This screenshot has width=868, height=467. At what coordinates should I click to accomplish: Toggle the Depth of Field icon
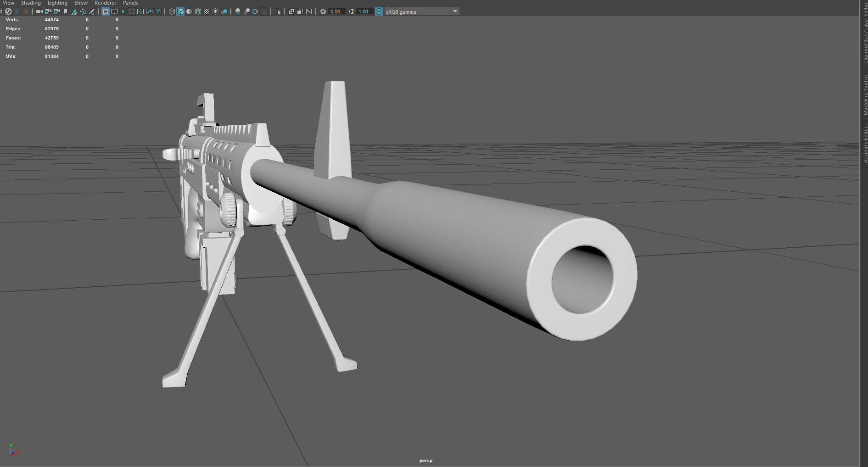point(264,11)
